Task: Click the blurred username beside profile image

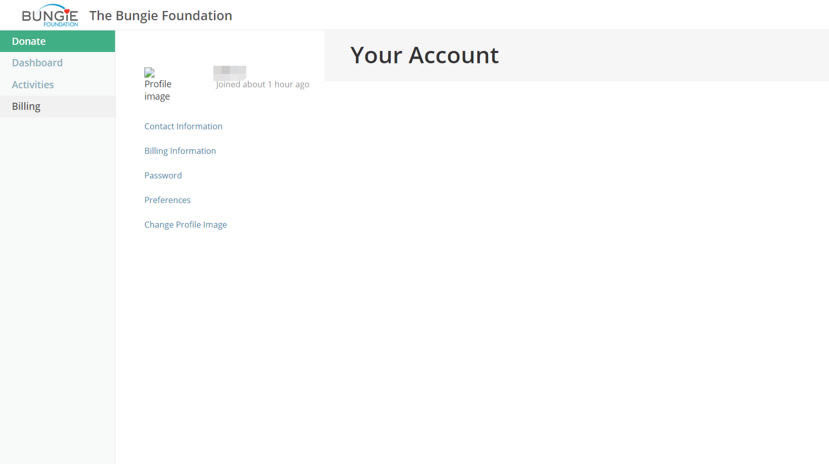Action: pos(230,71)
